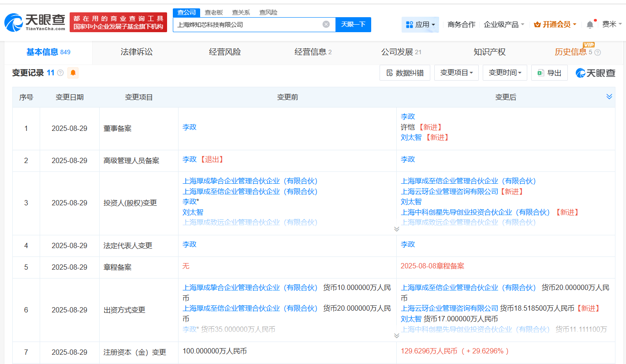Expand the 出资方式变更 row details
The width and height of the screenshot is (626, 364).
click(396, 335)
